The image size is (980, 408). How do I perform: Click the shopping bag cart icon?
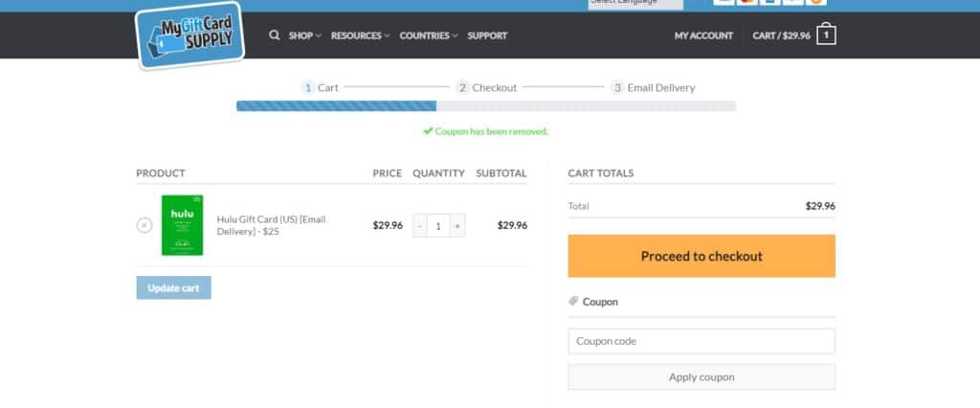point(827,35)
